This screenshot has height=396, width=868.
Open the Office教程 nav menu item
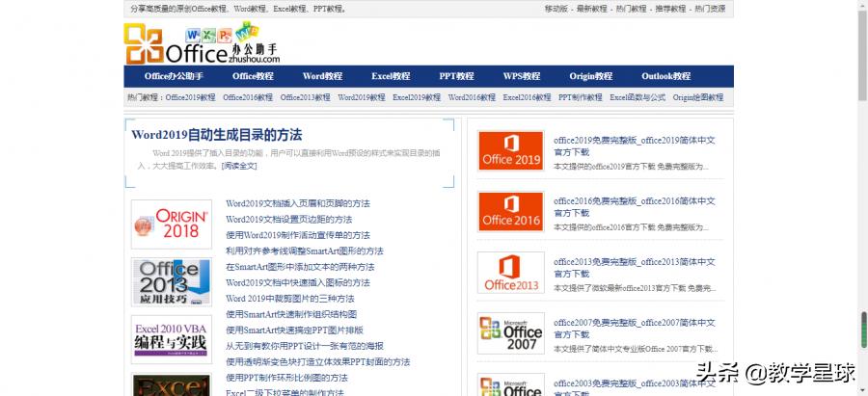253,76
